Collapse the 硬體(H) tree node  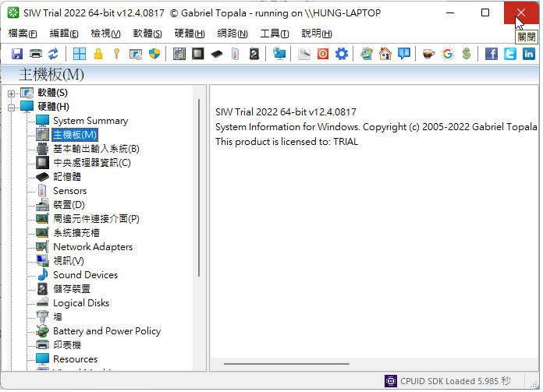(11, 108)
